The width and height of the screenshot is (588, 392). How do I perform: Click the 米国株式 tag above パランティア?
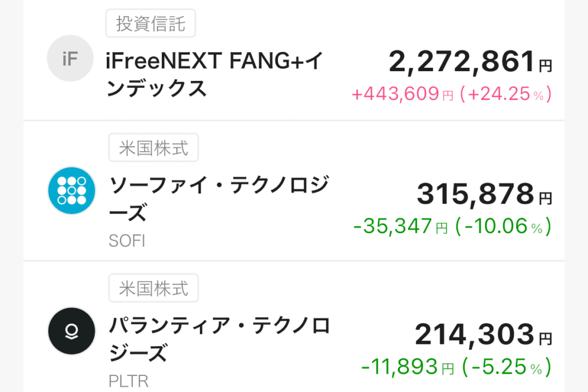tap(153, 288)
